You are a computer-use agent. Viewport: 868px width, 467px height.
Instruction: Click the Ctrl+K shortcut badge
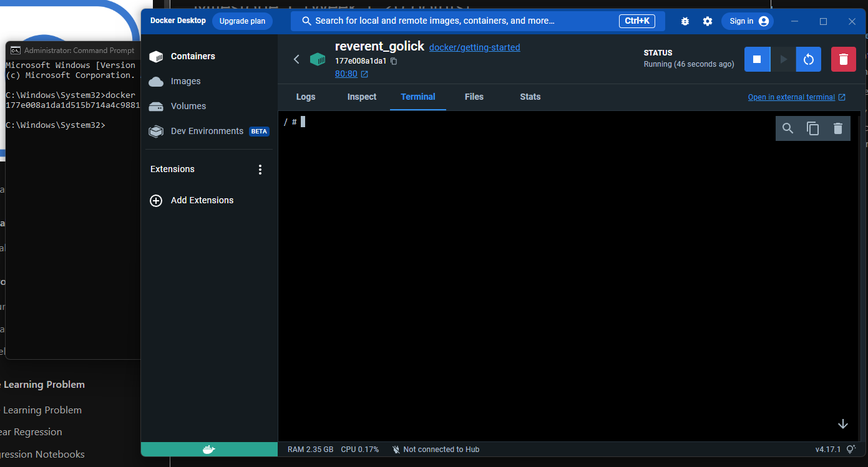[637, 21]
